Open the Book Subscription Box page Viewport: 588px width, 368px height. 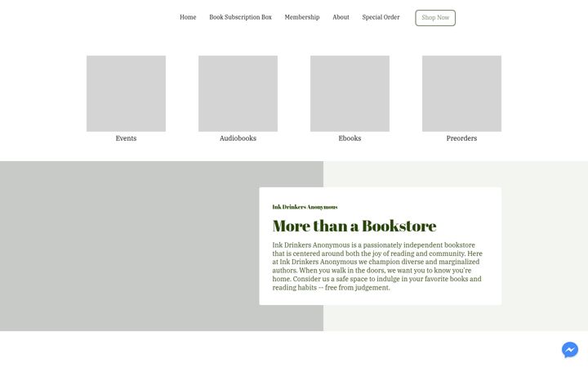[x=240, y=17]
